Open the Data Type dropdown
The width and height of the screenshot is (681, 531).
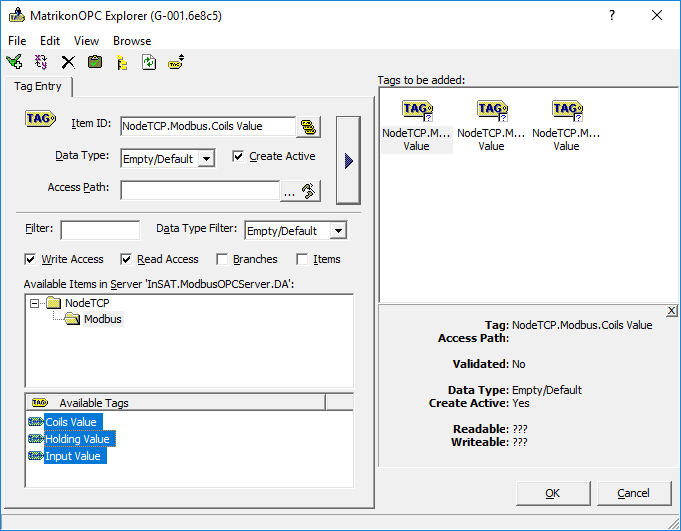205,158
